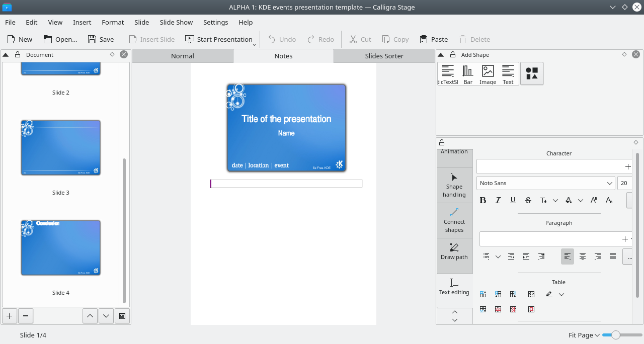
Task: Select the Connect shapes tool
Action: click(x=454, y=220)
